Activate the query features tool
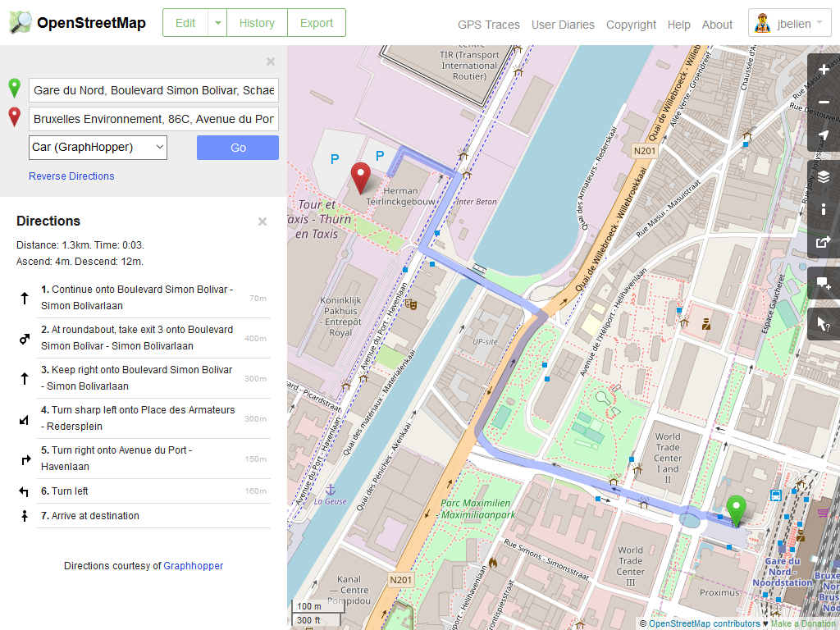 click(824, 325)
